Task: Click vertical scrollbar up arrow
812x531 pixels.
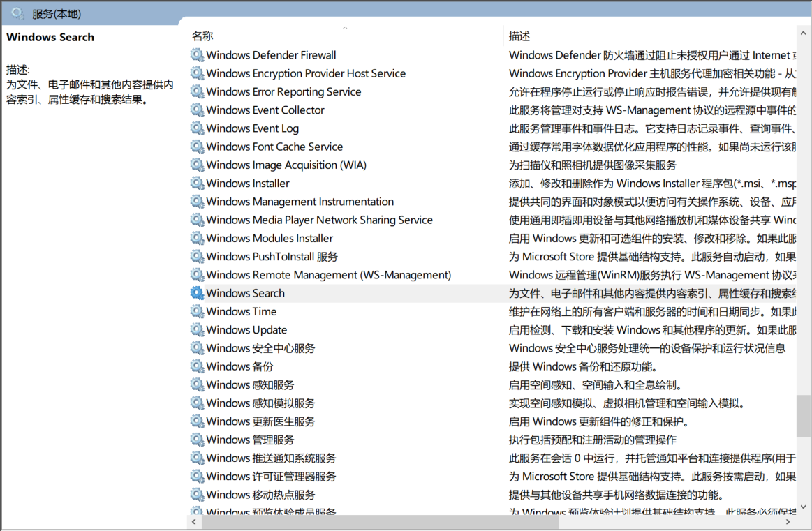Action: point(803,33)
